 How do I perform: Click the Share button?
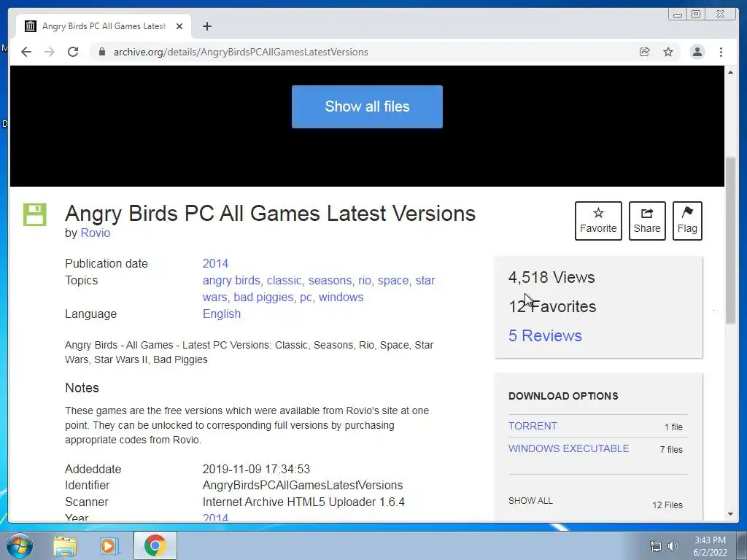(647, 221)
